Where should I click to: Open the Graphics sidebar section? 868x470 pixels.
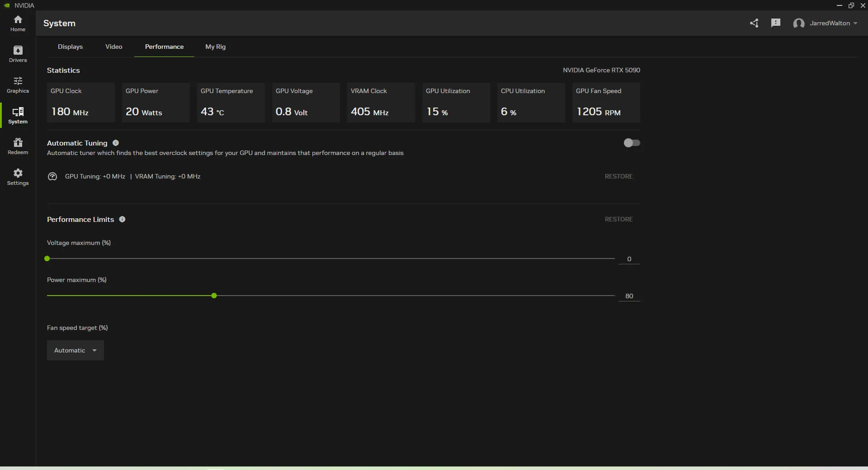point(18,85)
